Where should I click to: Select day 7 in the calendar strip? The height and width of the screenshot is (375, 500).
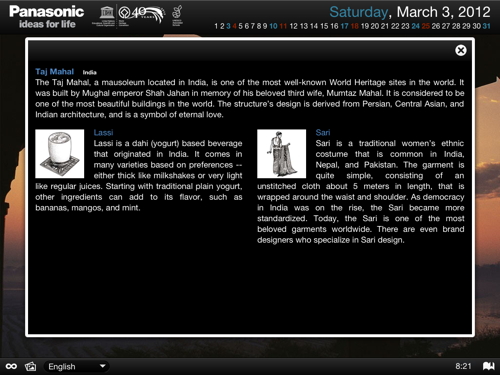pos(253,26)
